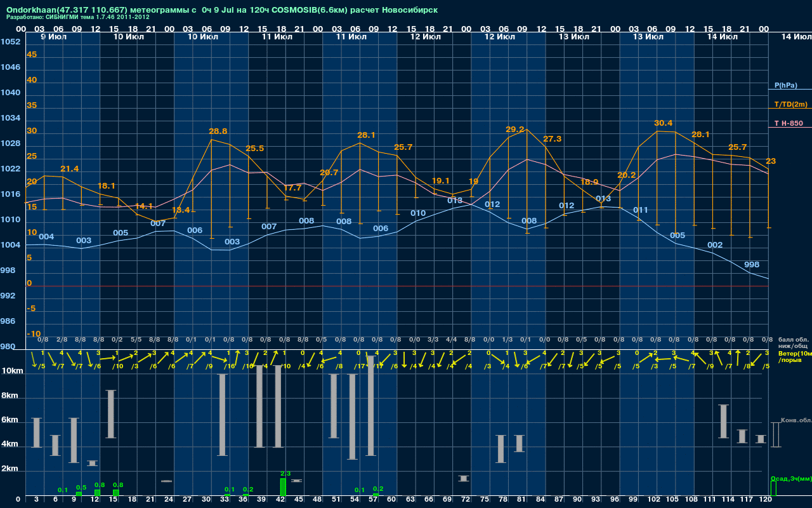The image size is (812, 508).
Task: Click the 27.3 temperature value
Action: (x=553, y=139)
